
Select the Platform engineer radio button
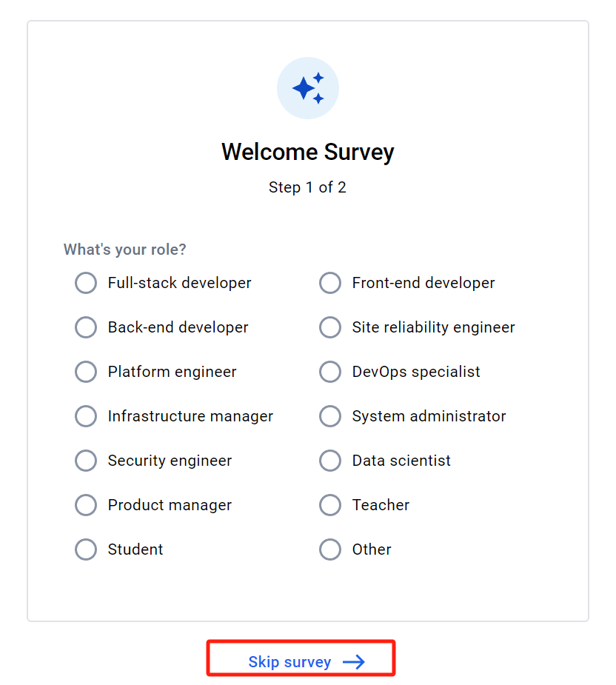click(86, 372)
